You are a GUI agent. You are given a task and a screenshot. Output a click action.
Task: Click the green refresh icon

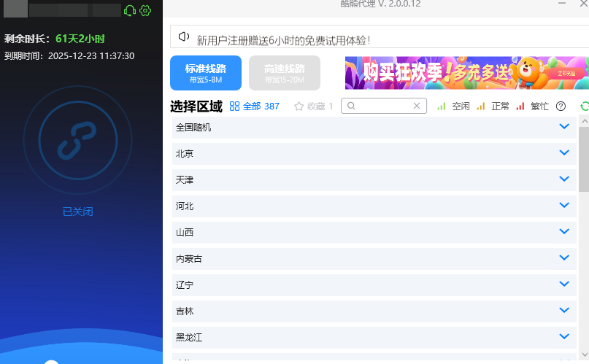click(584, 107)
